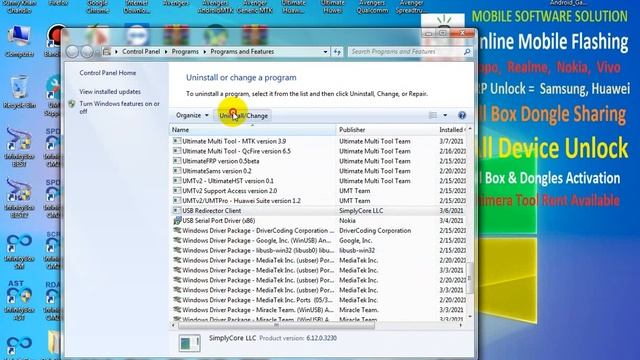This screenshot has width=640, height=360.
Task: Expand the arrow after Programs in breadcrumb
Action: pos(204,52)
